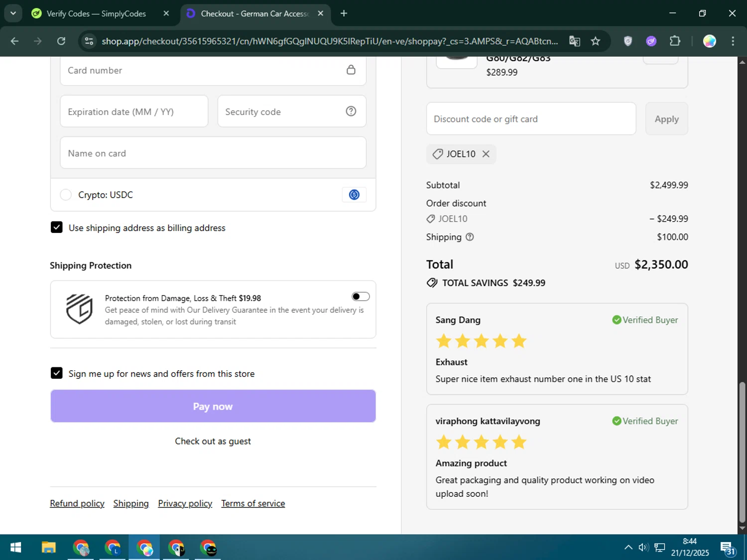The image size is (747, 560).
Task: Click the Card number field
Action: [213, 70]
